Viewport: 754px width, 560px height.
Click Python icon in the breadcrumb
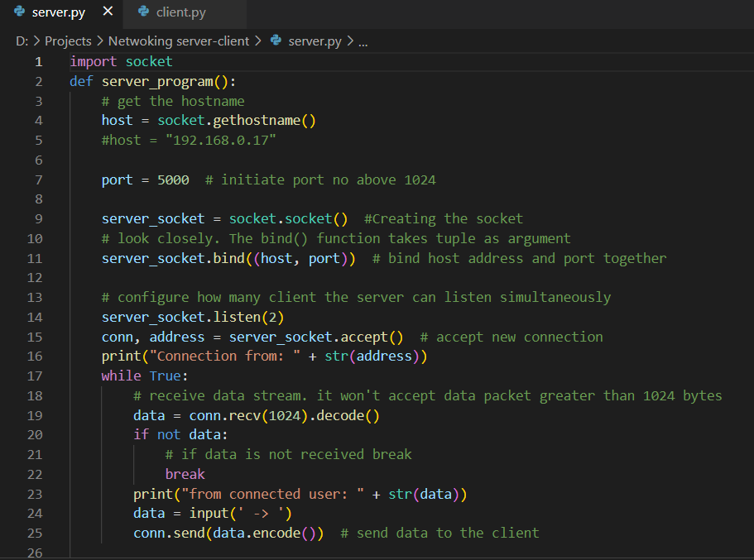pos(276,40)
